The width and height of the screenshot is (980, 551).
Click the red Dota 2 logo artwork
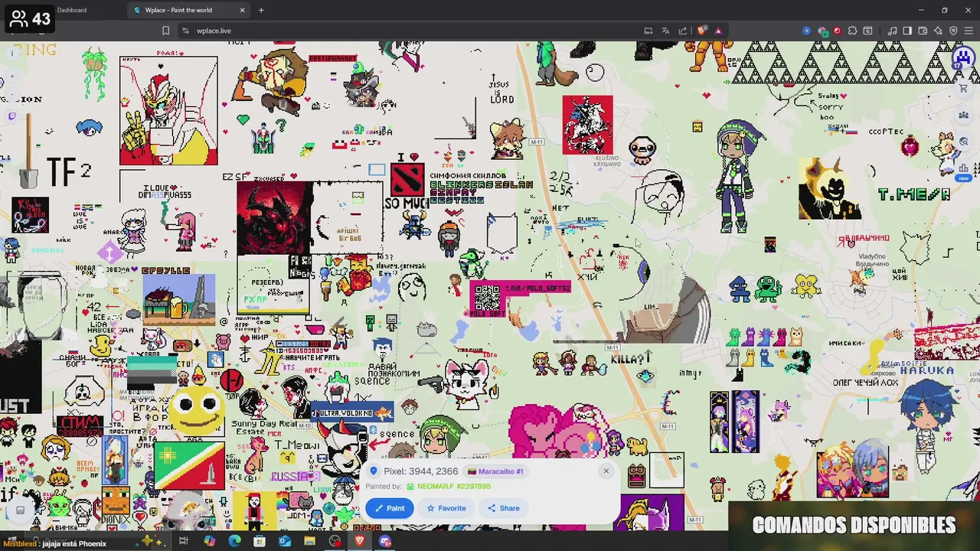[x=407, y=180]
